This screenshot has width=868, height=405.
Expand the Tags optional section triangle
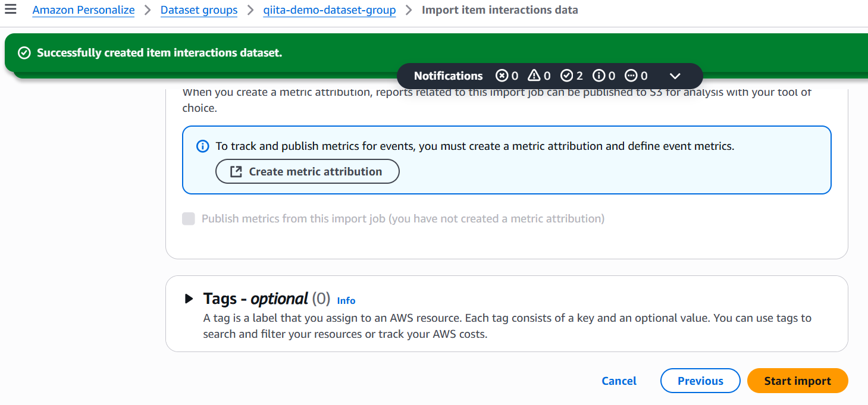[189, 299]
